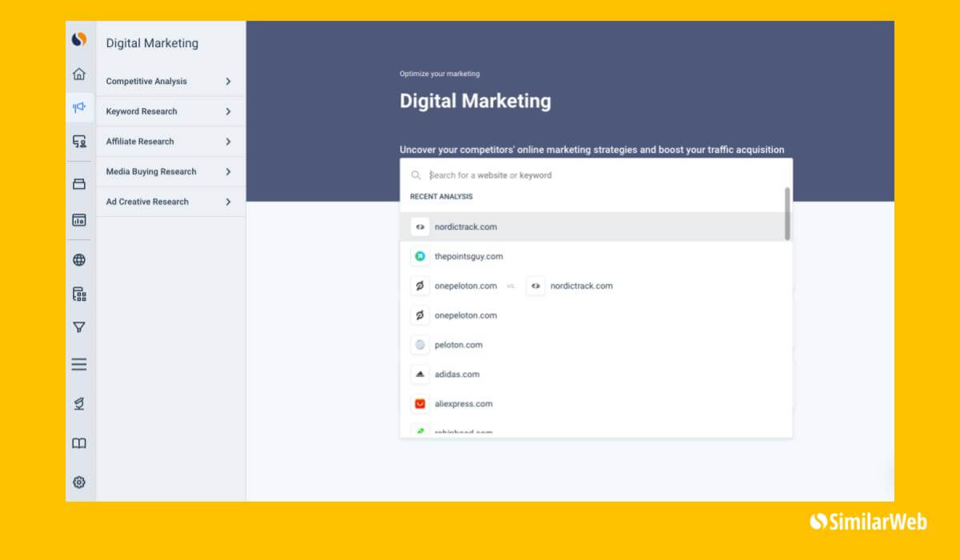The image size is (960, 560).
Task: Click the recent analysis list scrollbar
Action: click(x=788, y=214)
